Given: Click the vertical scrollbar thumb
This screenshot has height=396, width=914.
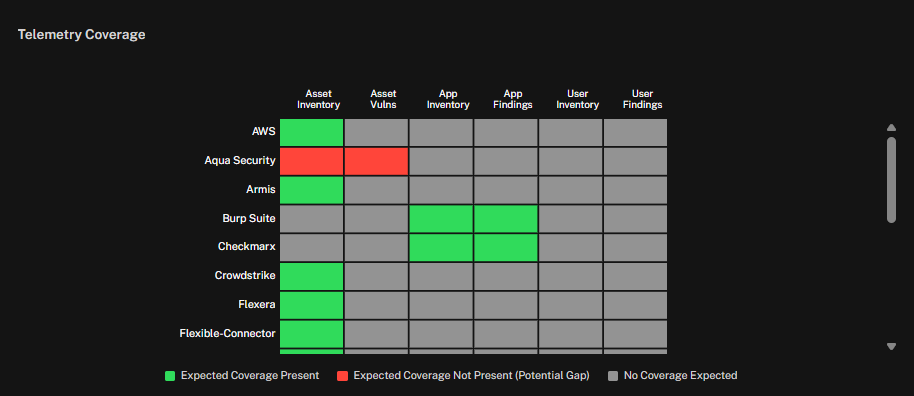Looking at the screenshot, I should coord(891,180).
